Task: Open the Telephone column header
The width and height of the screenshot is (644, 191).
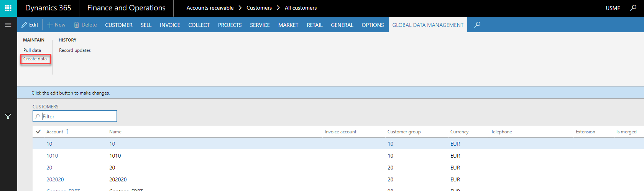Action: point(501,132)
